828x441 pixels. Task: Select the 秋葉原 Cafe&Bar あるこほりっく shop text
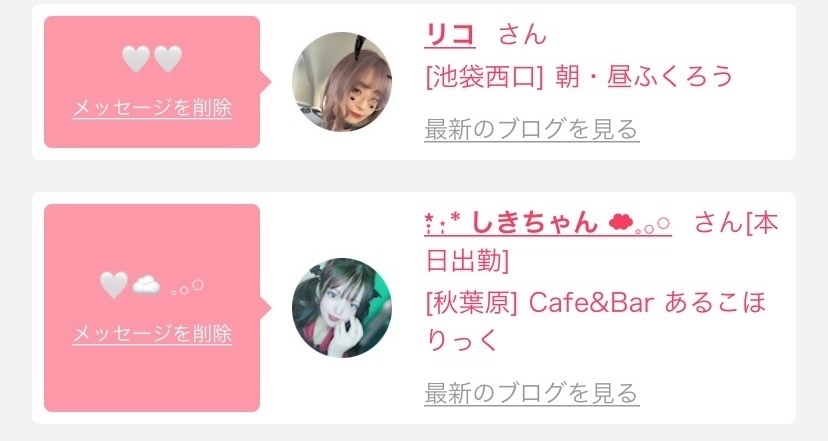(596, 321)
